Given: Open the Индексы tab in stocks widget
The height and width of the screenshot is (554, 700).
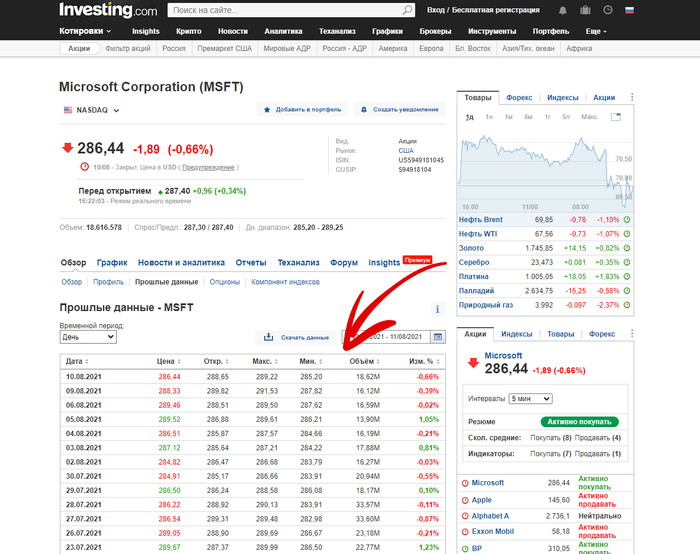Looking at the screenshot, I should point(517,334).
